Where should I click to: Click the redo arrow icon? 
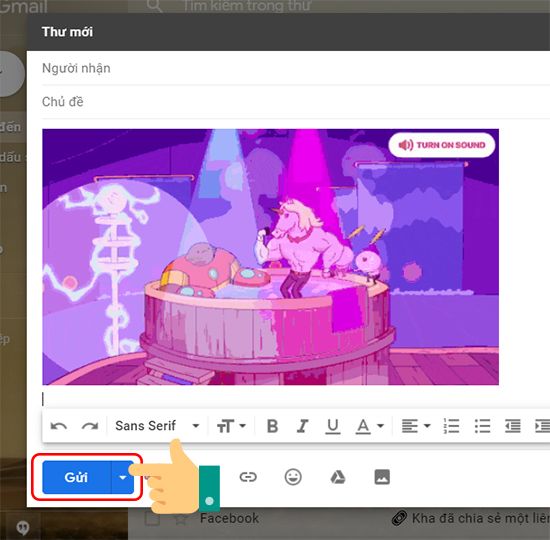(90, 426)
